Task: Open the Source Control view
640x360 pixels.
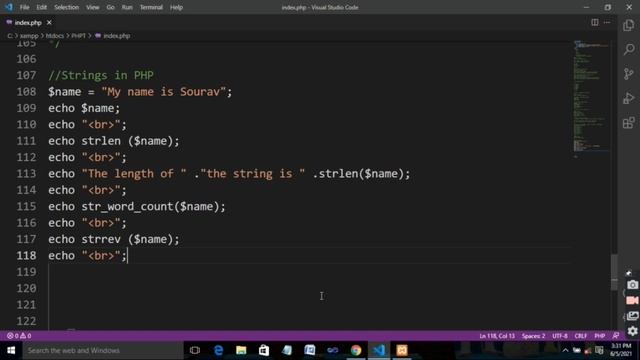Action: pyautogui.click(x=629, y=74)
